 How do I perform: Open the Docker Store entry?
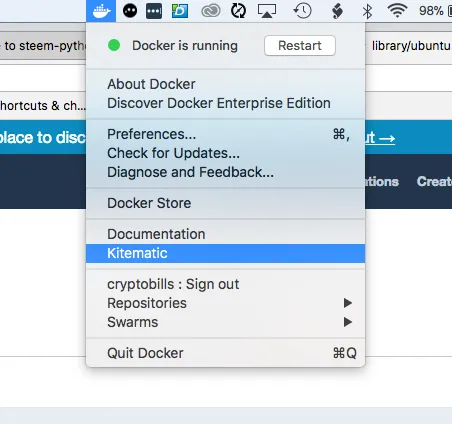(x=225, y=203)
